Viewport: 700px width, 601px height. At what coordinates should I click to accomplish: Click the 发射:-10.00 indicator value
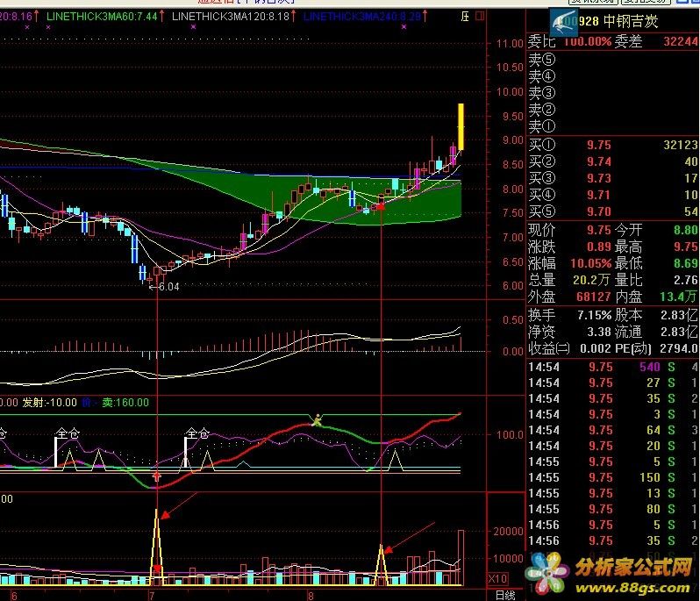[x=49, y=403]
